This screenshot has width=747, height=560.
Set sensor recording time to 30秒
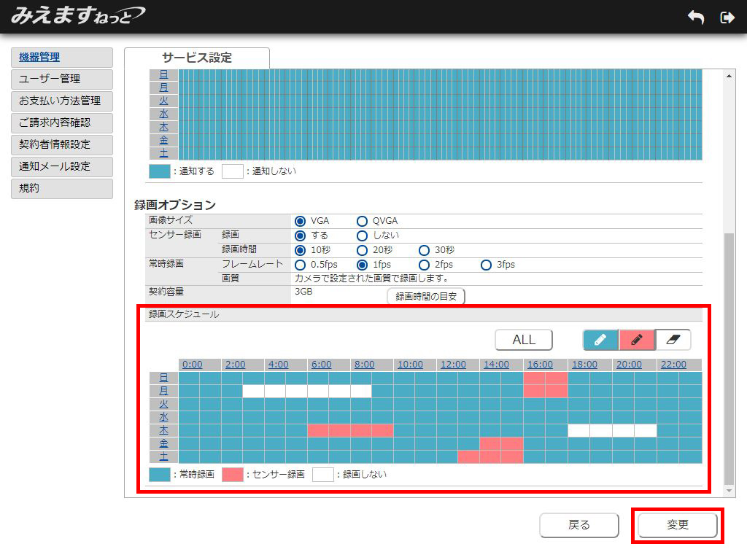tap(424, 250)
